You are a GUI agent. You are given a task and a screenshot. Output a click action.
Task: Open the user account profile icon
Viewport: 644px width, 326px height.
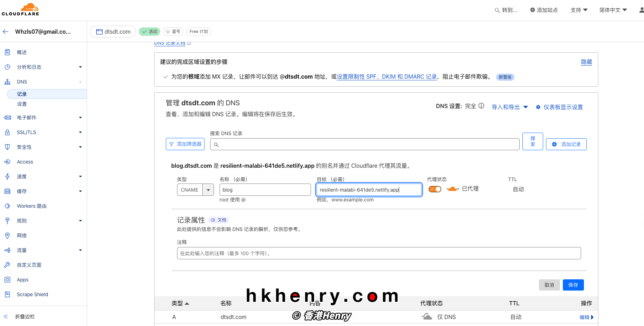641,10
